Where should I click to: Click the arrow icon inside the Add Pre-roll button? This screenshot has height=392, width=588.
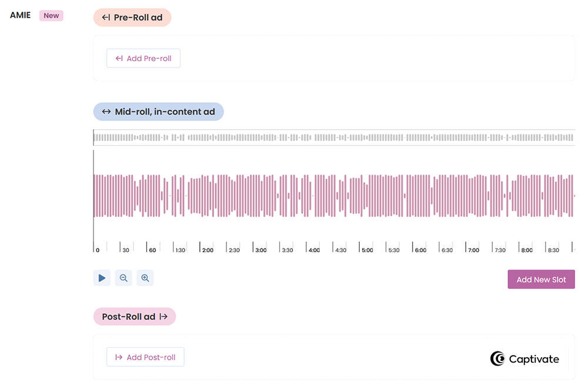tap(119, 58)
